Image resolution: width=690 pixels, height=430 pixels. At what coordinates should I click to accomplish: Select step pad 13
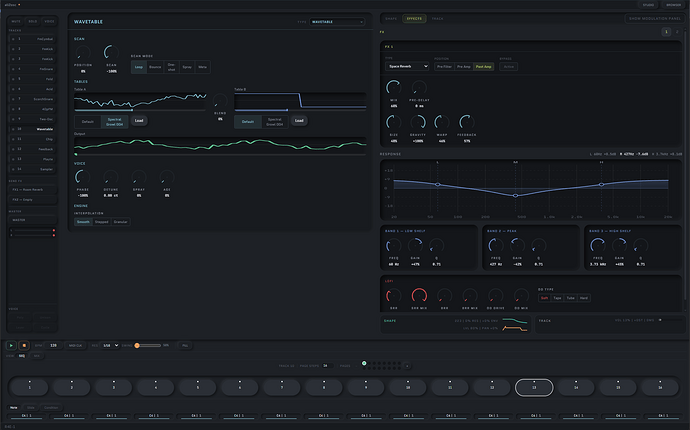(534, 388)
